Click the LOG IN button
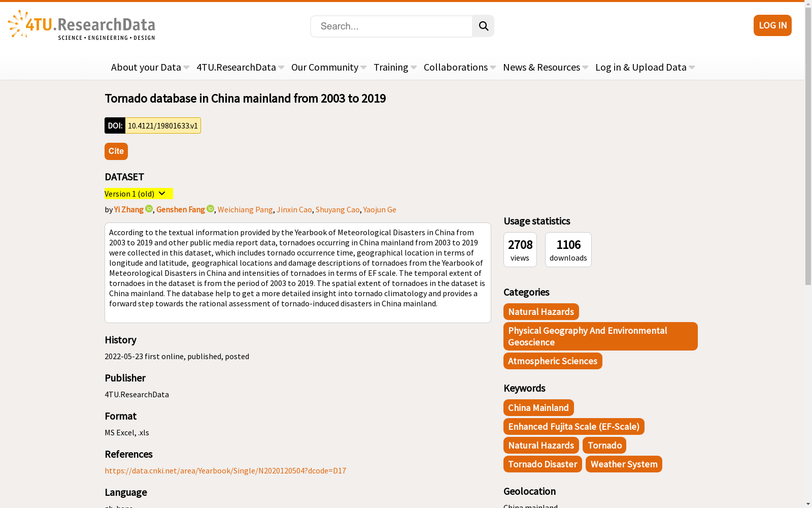812x508 pixels. point(772,25)
